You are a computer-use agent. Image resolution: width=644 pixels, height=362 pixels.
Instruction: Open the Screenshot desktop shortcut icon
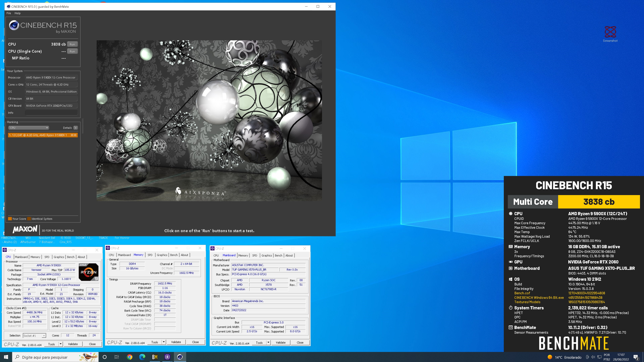tap(610, 34)
